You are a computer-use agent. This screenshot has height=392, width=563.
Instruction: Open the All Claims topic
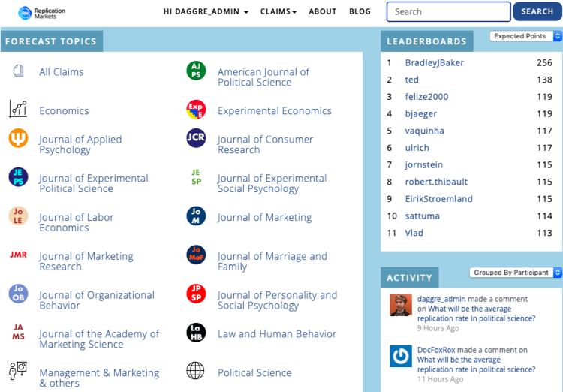62,72
